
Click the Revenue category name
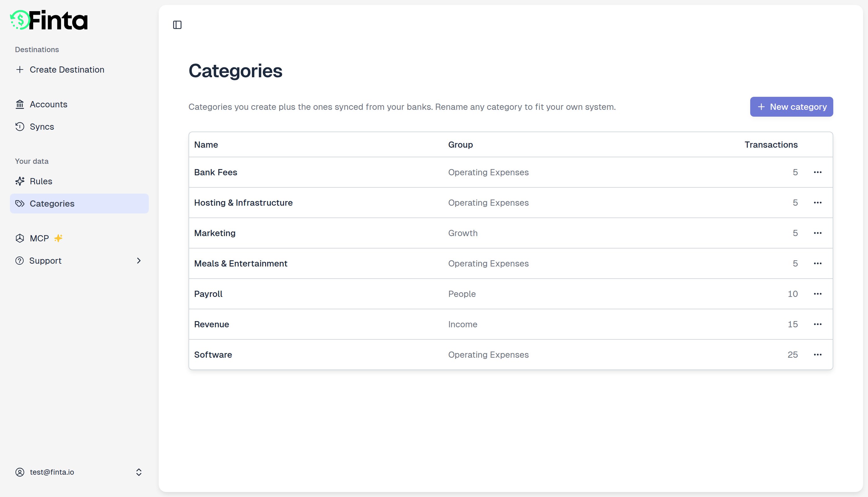[211, 324]
